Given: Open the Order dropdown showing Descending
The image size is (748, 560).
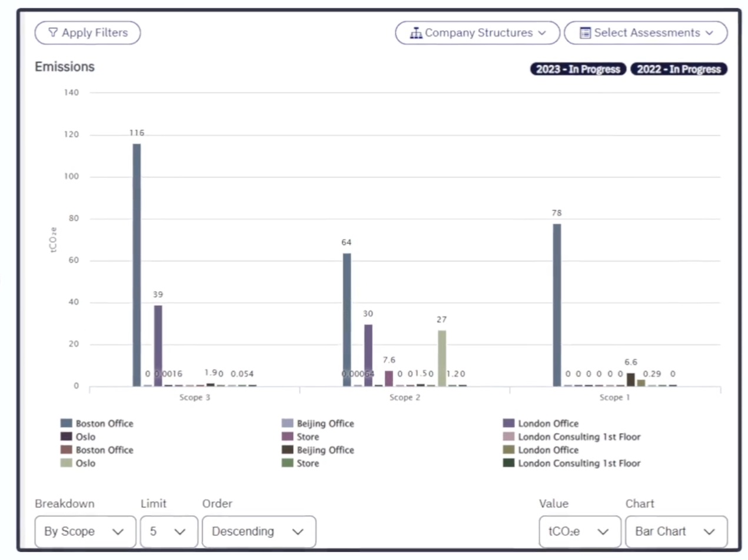Looking at the screenshot, I should point(258,532).
